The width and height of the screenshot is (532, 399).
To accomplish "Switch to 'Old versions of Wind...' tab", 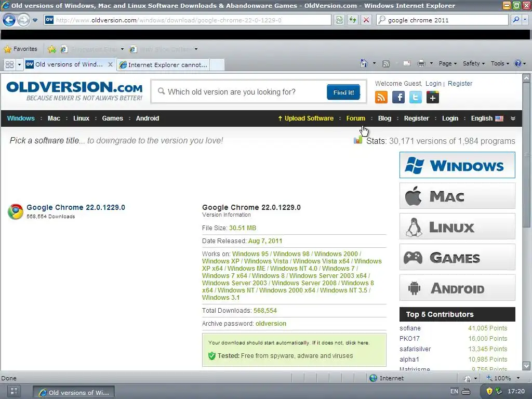I will [68, 64].
